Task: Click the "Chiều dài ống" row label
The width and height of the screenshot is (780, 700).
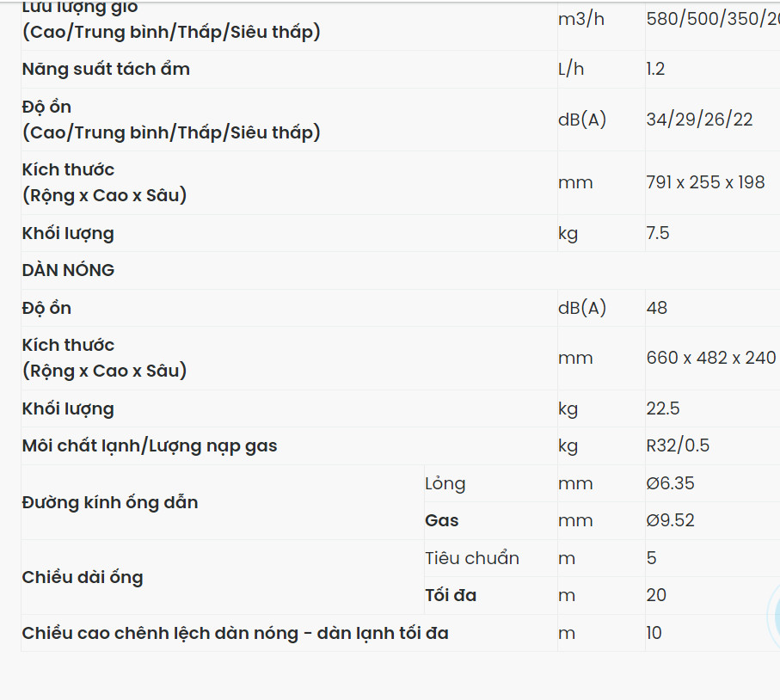Action: 83,577
